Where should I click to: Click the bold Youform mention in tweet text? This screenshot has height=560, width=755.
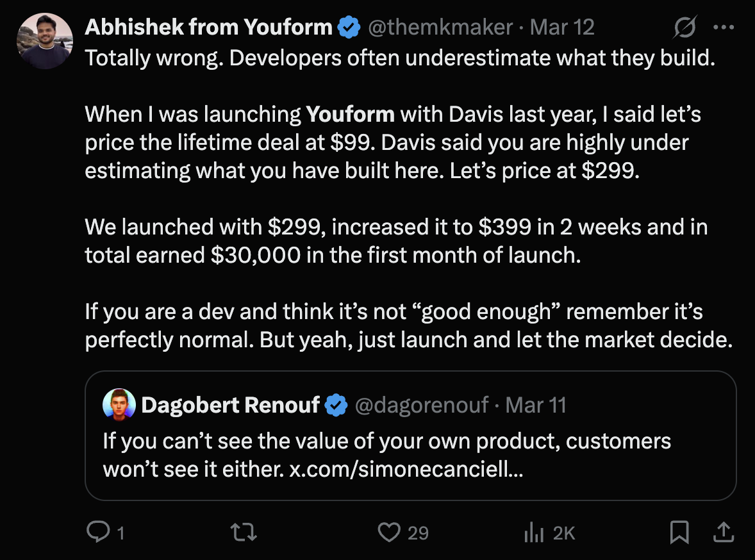click(351, 115)
